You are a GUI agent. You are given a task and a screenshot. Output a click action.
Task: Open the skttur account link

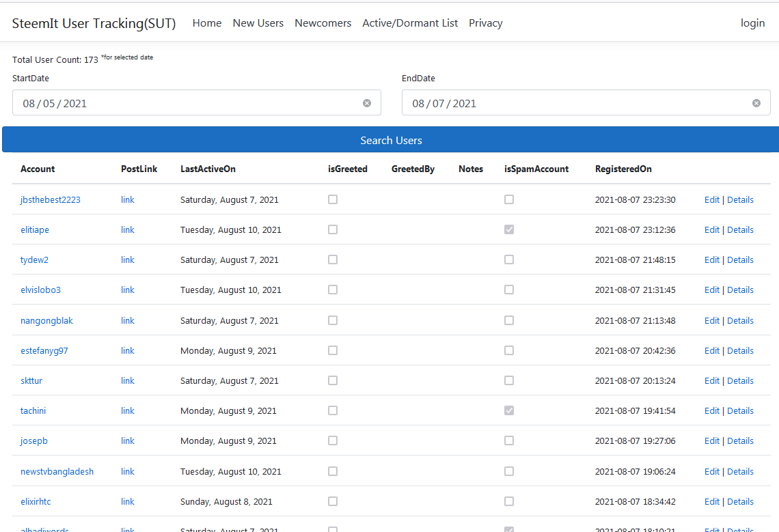pos(31,381)
